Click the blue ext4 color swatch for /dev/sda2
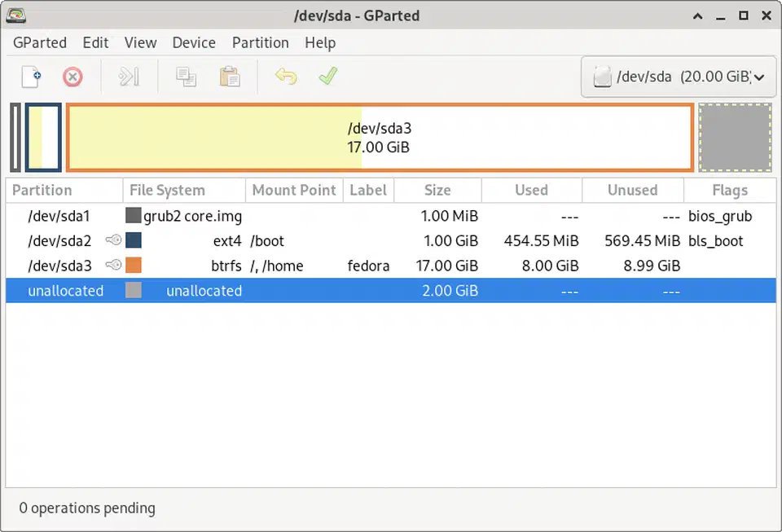Image resolution: width=782 pixels, height=532 pixels. pyautogui.click(x=133, y=240)
